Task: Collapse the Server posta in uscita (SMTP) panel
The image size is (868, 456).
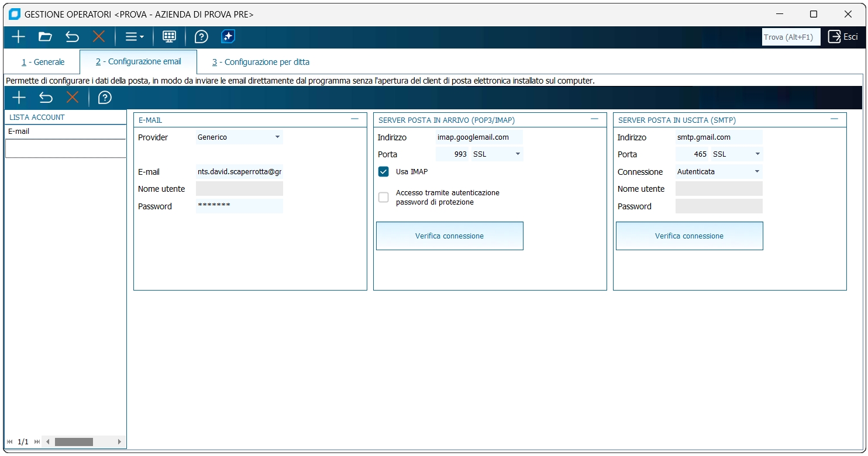Action: (834, 119)
